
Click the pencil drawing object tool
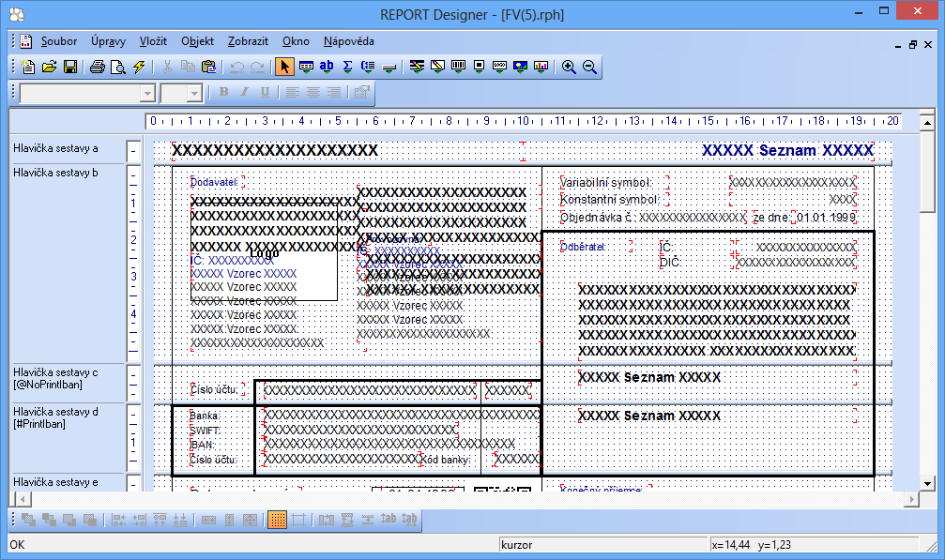pyautogui.click(x=437, y=67)
